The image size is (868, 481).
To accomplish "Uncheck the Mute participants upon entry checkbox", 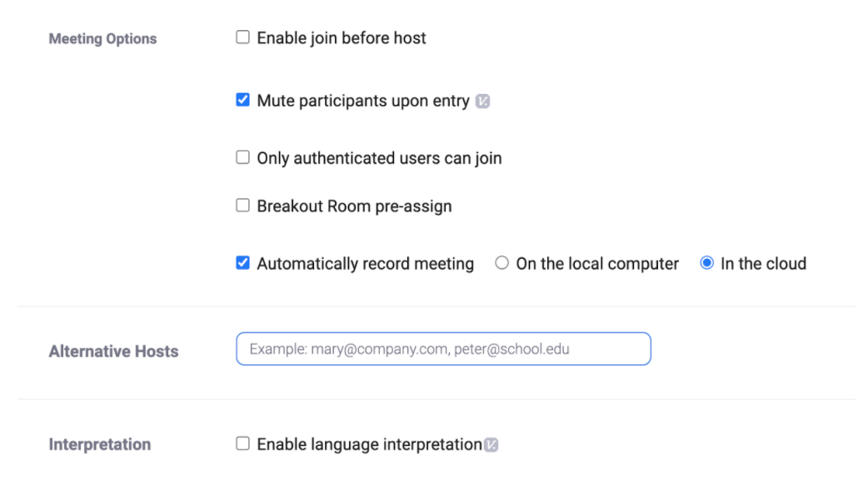I will 242,101.
